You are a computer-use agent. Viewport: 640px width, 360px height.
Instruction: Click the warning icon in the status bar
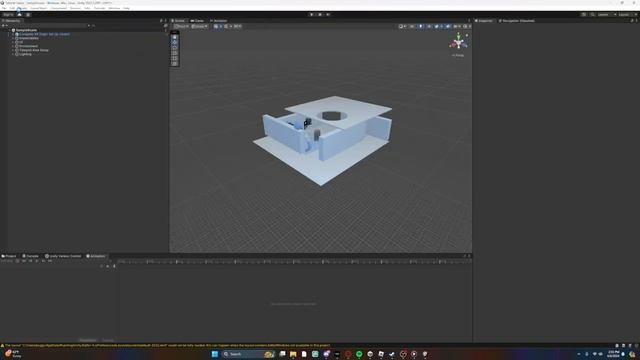(x=2, y=345)
